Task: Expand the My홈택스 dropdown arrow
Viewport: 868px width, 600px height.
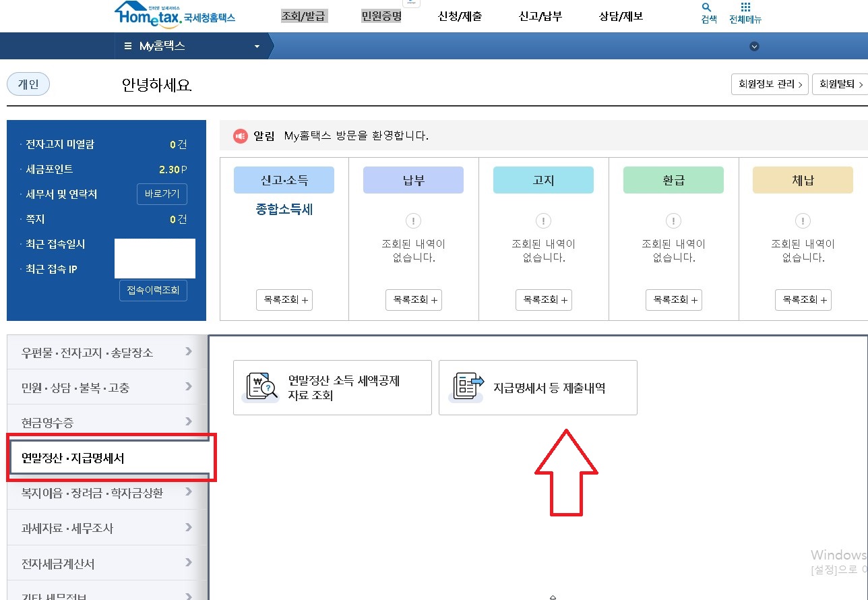Action: (x=256, y=47)
